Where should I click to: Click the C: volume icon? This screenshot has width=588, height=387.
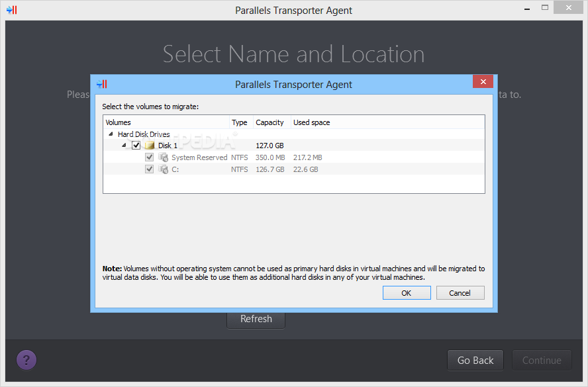[x=163, y=169]
